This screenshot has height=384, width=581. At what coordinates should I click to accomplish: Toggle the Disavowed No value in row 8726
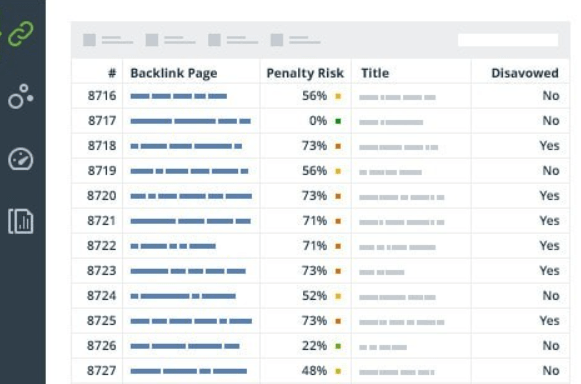click(551, 345)
